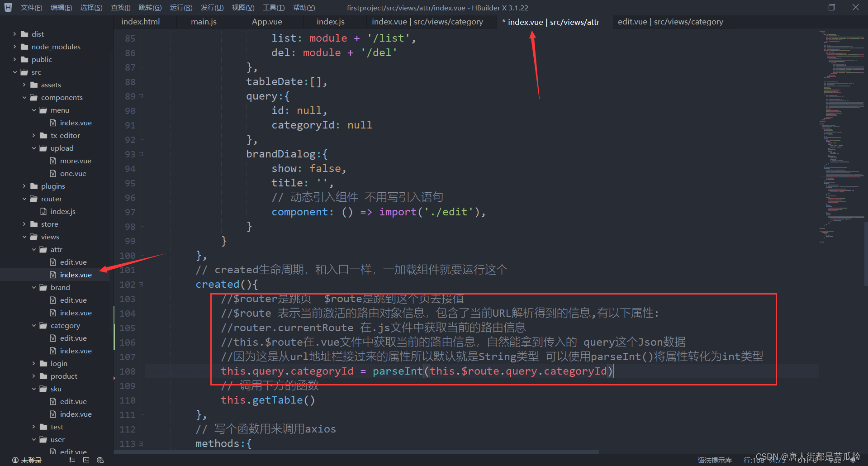Switch to index.vue src/views/category tab
Screen dimensions: 868x466
pyautogui.click(x=427, y=22)
